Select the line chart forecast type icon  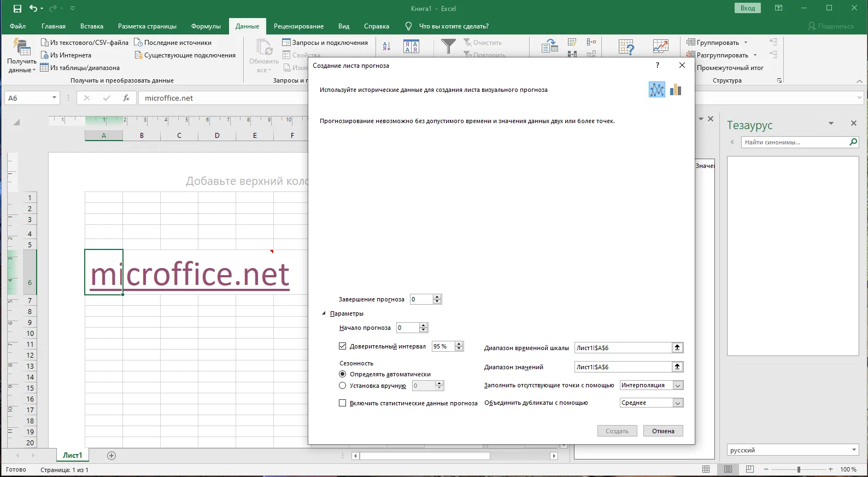pyautogui.click(x=656, y=90)
